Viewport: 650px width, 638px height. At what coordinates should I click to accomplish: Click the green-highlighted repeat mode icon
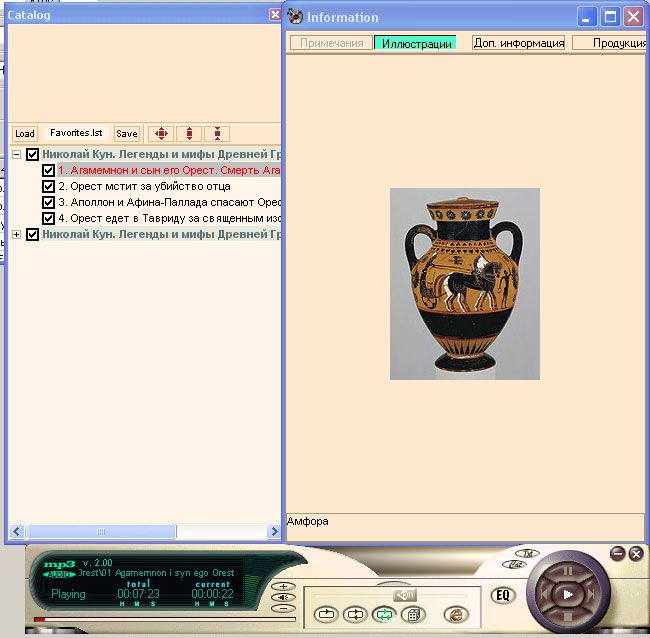[x=383, y=614]
